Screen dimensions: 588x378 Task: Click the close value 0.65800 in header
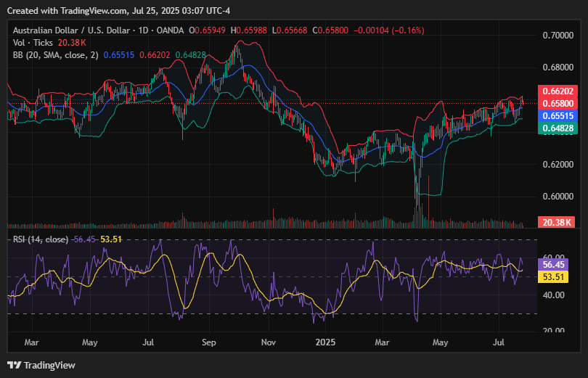[x=333, y=30]
